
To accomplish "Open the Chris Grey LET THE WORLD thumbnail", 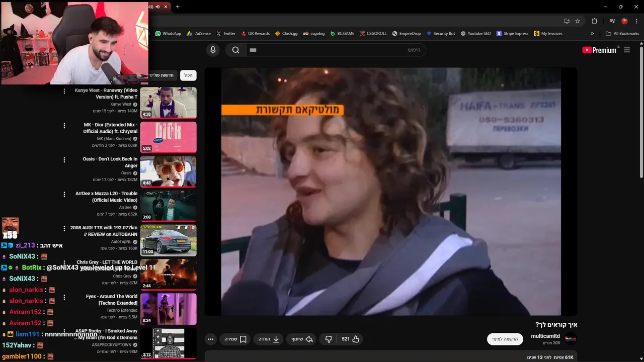I will [168, 274].
